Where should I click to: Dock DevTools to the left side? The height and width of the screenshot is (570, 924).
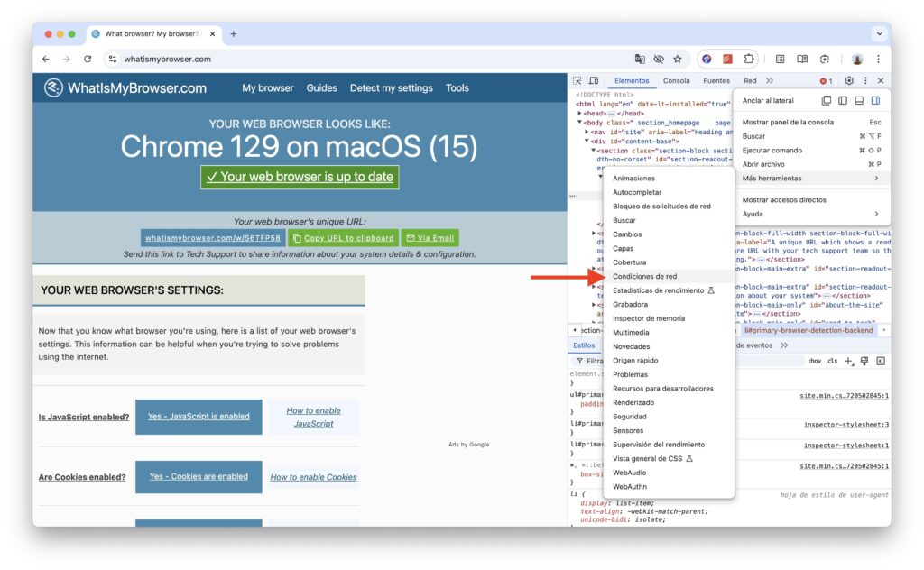click(x=843, y=101)
